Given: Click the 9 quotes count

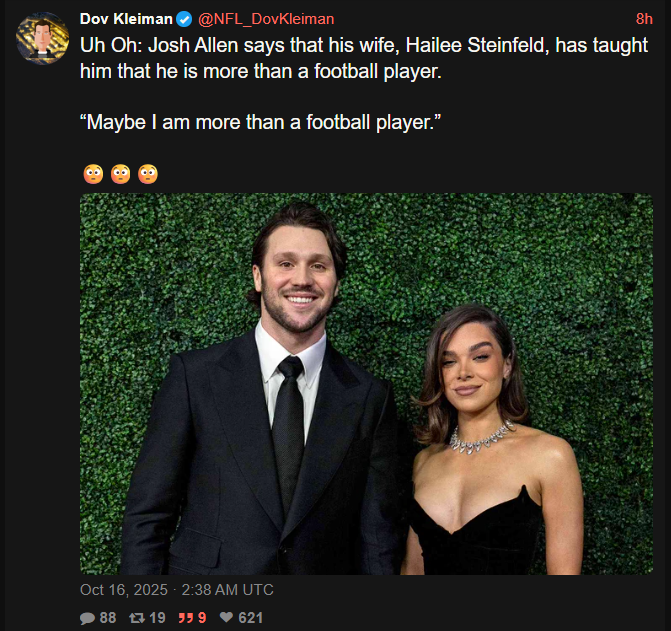Looking at the screenshot, I should pos(202,618).
